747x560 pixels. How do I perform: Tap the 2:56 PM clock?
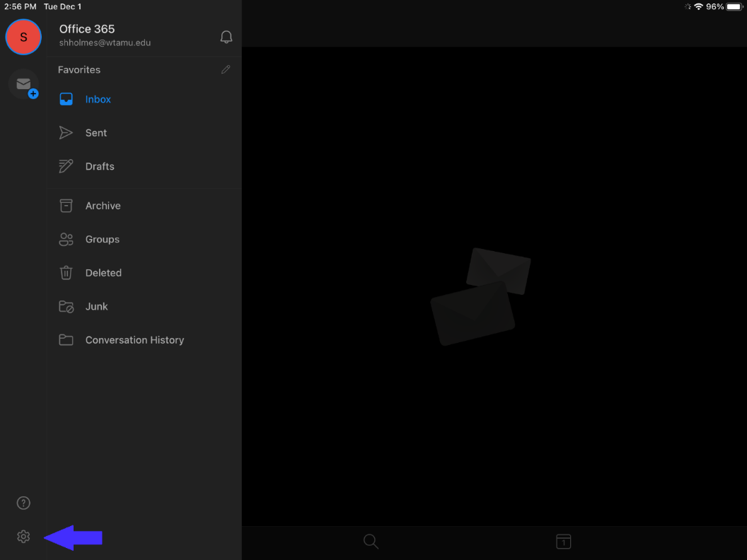click(20, 6)
